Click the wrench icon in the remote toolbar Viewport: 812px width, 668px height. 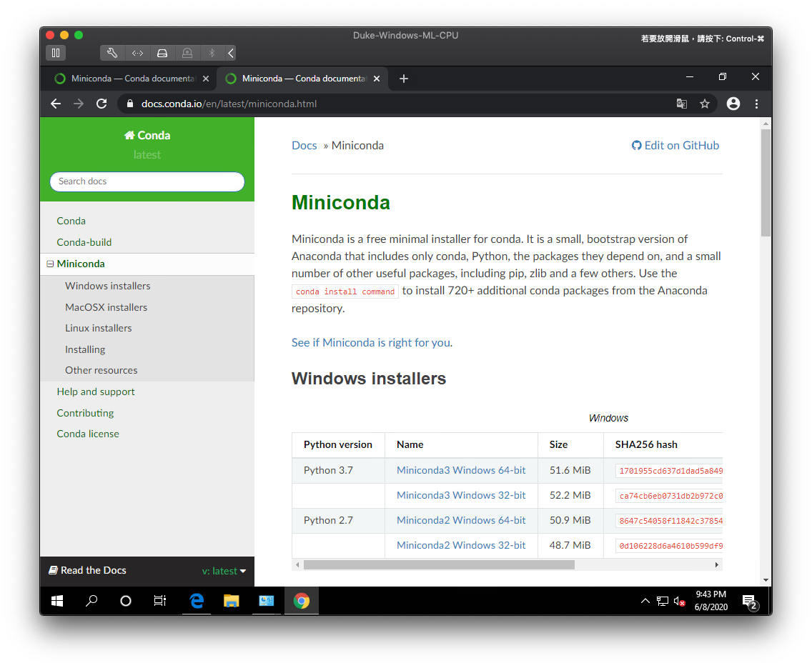[x=112, y=53]
